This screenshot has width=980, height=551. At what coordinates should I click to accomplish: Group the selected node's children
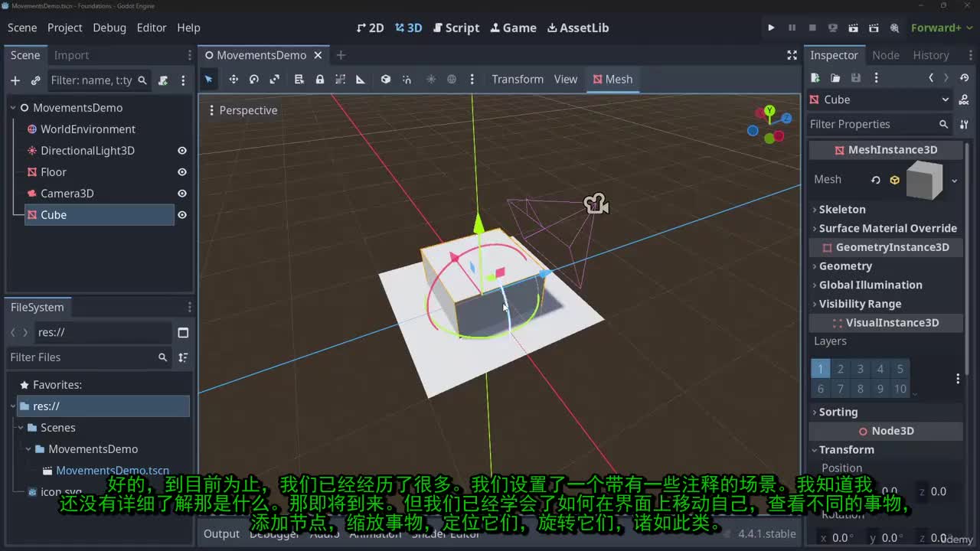point(341,80)
